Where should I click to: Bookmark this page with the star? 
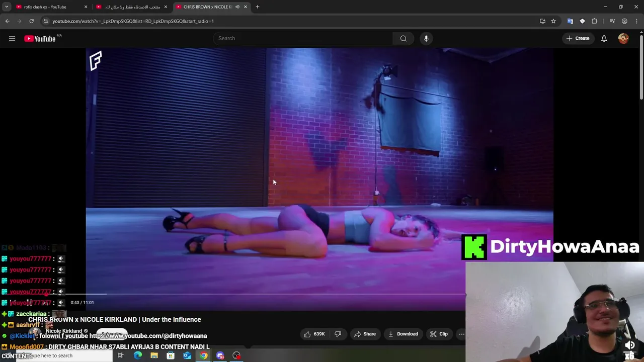[x=553, y=21]
